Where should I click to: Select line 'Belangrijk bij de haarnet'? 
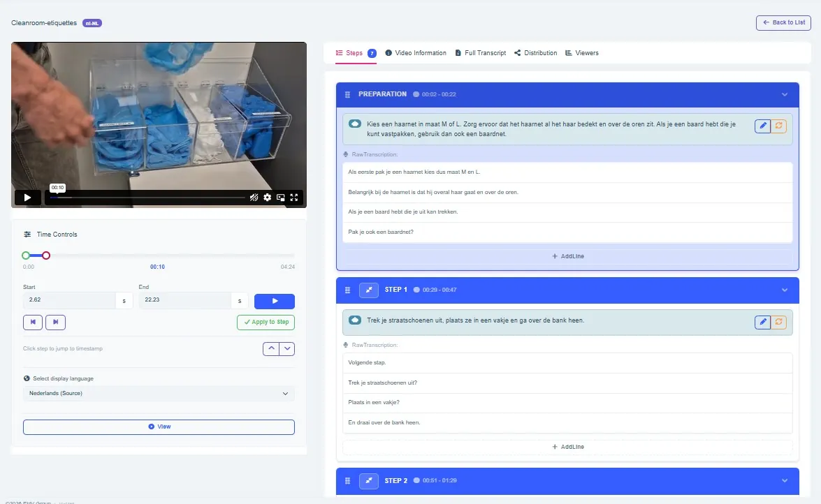pos(567,192)
